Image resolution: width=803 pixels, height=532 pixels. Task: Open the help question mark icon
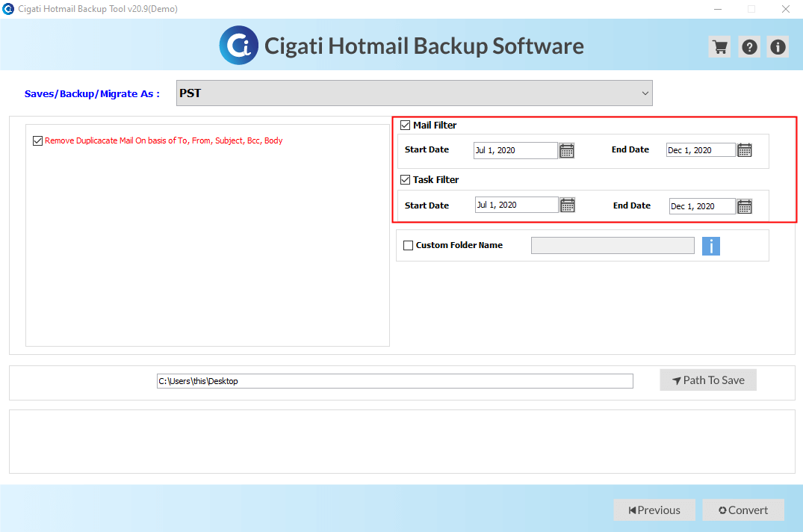pyautogui.click(x=749, y=47)
